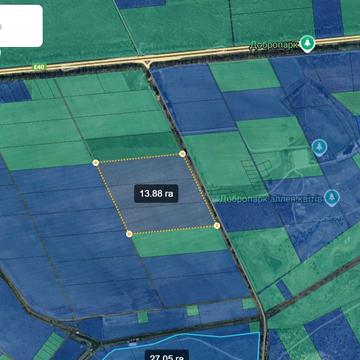Click the top-left vertex of the dotted polygon
The height and width of the screenshot is (360, 360).
pyautogui.click(x=96, y=163)
